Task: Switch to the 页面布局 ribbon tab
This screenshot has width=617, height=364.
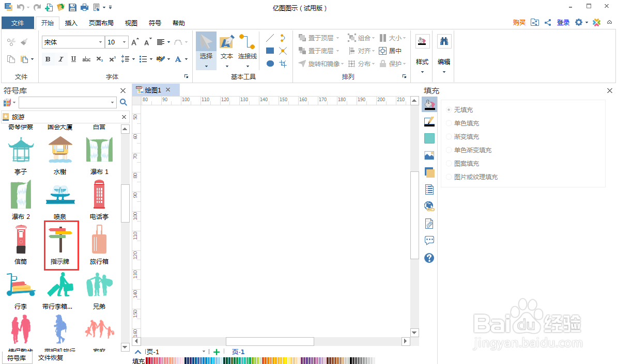Action: coord(101,23)
